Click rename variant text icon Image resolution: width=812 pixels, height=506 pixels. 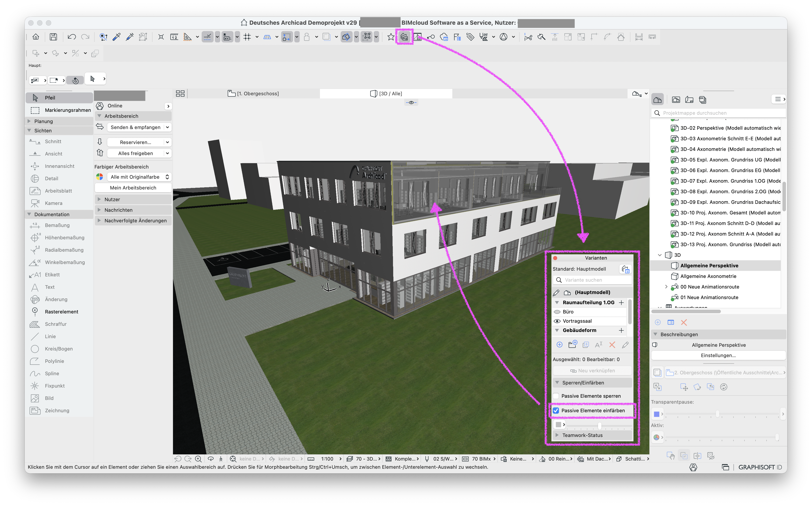[x=599, y=345]
